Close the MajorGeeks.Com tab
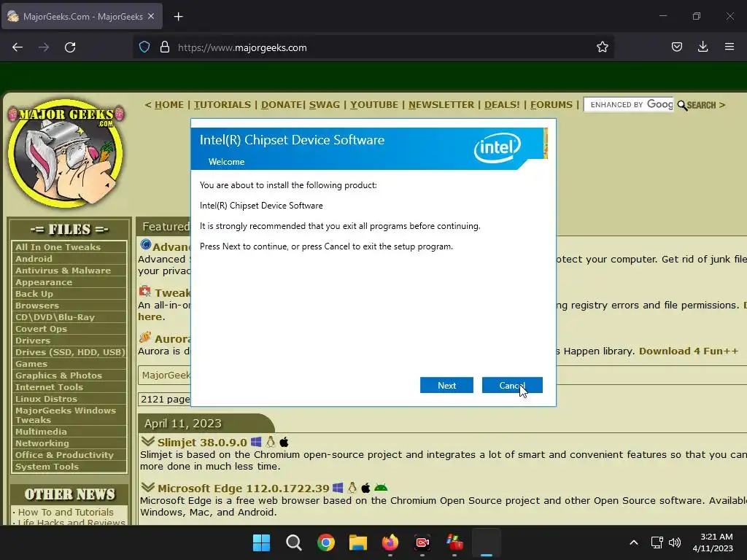This screenshot has width=747, height=560. coord(151,16)
